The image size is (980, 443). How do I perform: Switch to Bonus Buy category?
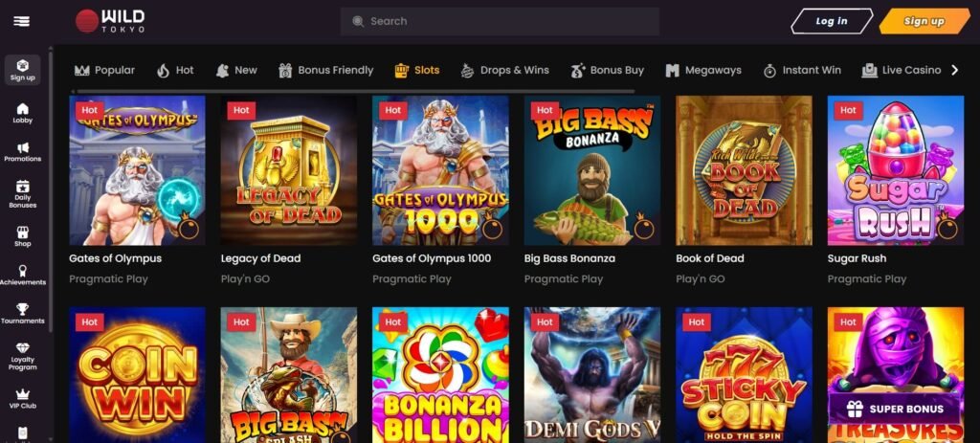click(607, 70)
